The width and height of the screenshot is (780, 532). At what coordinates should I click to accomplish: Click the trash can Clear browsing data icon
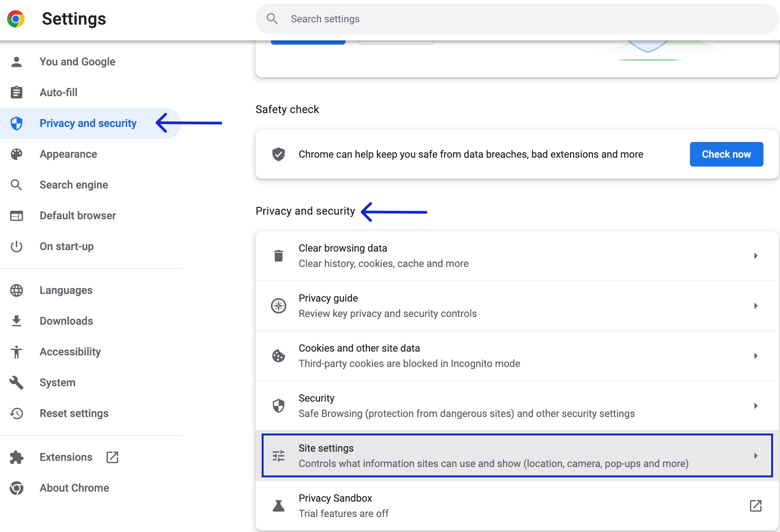tap(279, 256)
